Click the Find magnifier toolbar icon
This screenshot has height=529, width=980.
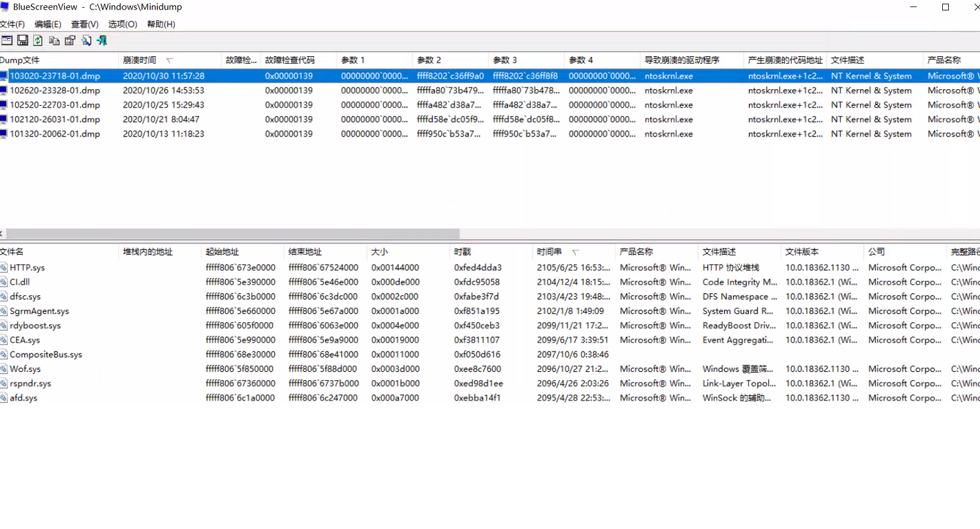pyautogui.click(x=86, y=40)
